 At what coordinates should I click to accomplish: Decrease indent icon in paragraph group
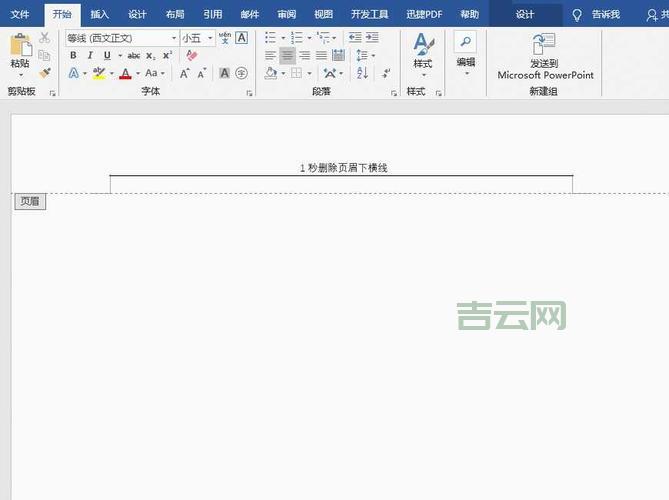355,38
